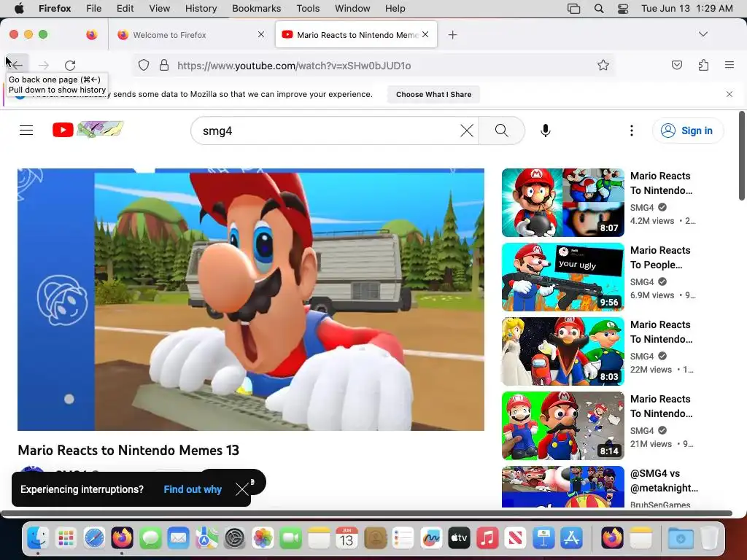The height and width of the screenshot is (560, 747).
Task: Open System Settings gear in the Dock
Action: [x=234, y=538]
